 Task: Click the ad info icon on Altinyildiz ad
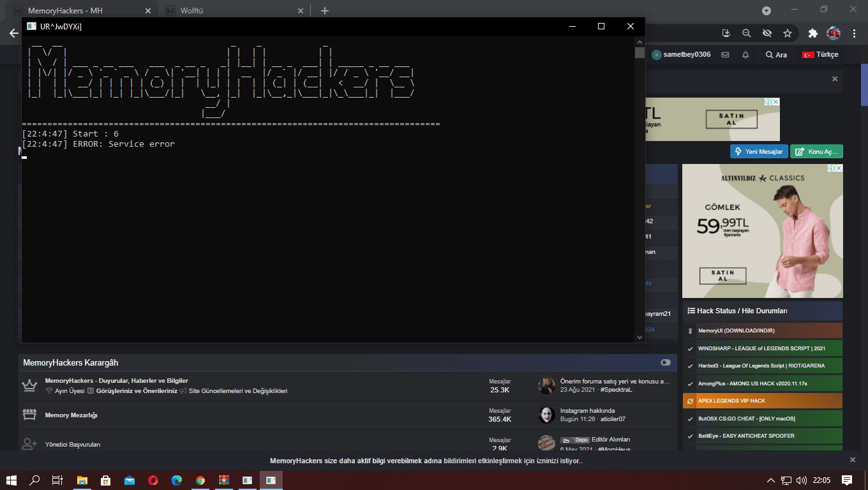click(x=832, y=168)
